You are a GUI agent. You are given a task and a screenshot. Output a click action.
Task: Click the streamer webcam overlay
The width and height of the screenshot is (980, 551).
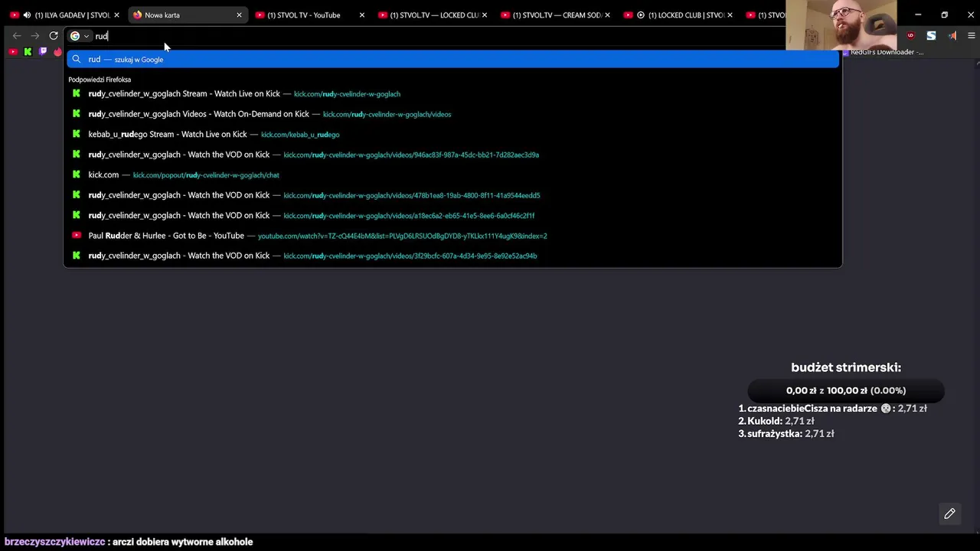pos(841,24)
